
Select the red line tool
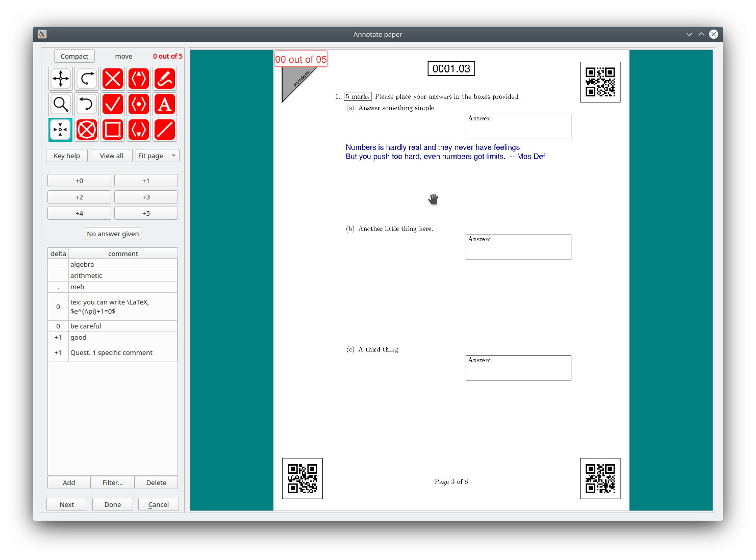[165, 130]
